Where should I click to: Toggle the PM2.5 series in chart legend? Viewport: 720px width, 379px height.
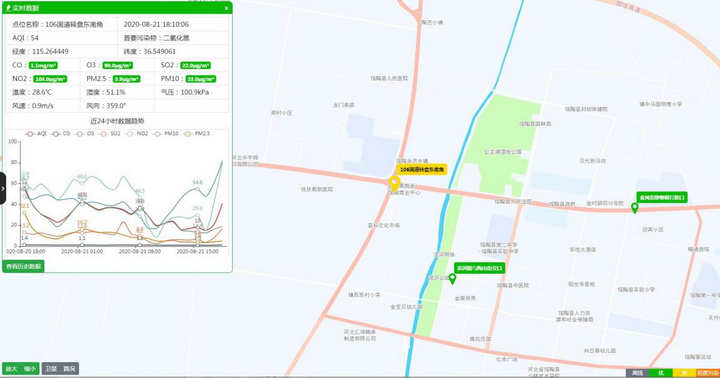(197, 134)
